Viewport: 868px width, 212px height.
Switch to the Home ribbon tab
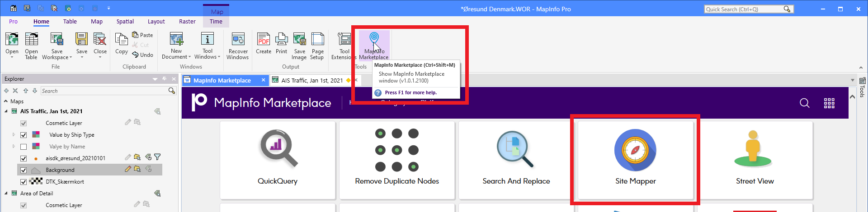pos(41,21)
